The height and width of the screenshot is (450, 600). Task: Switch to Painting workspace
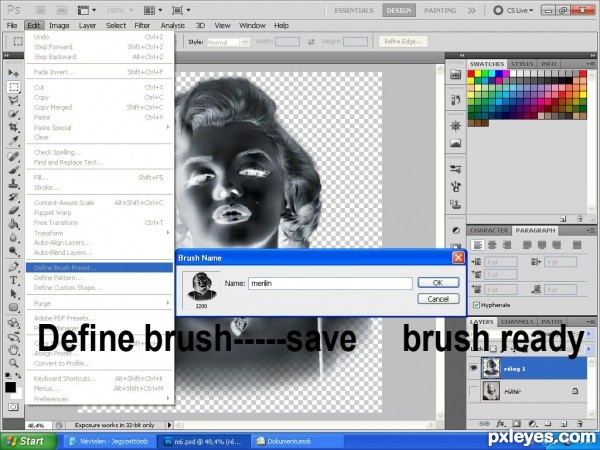point(440,10)
